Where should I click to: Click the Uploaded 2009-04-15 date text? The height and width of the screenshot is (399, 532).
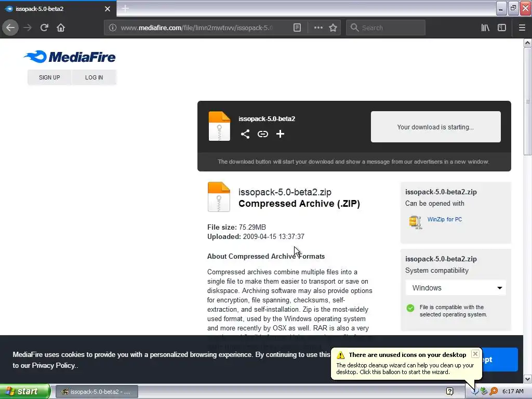point(256,236)
